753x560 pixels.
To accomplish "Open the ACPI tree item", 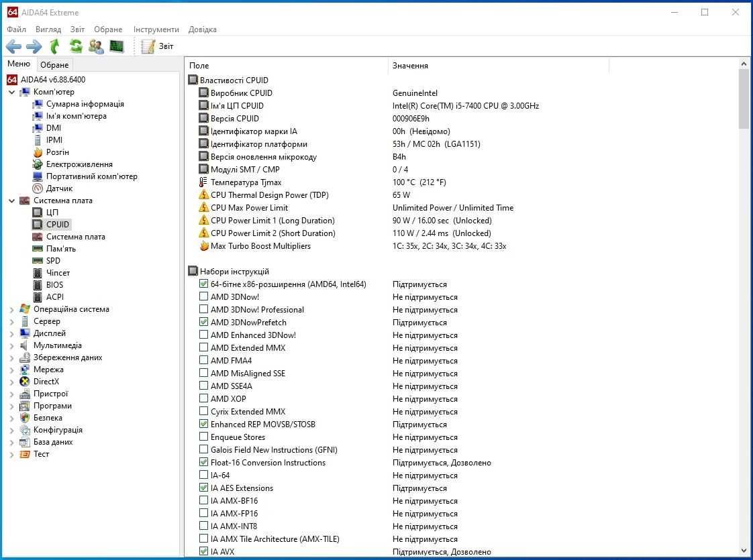I will click(55, 296).
